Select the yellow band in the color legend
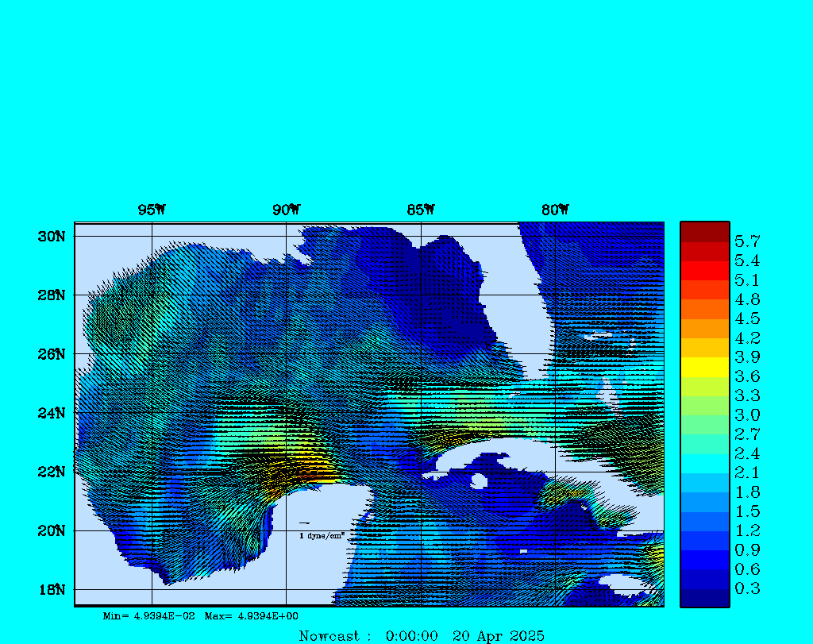813x644 pixels. pos(704,367)
